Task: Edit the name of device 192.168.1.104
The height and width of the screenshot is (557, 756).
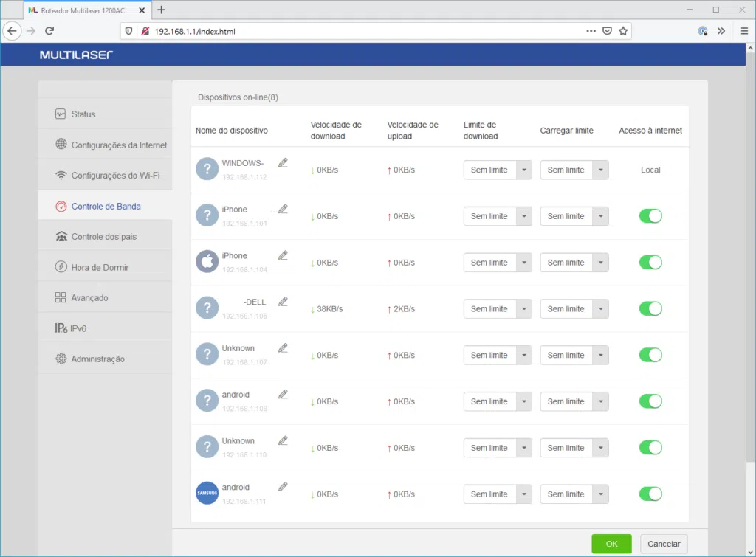Action: (x=283, y=255)
